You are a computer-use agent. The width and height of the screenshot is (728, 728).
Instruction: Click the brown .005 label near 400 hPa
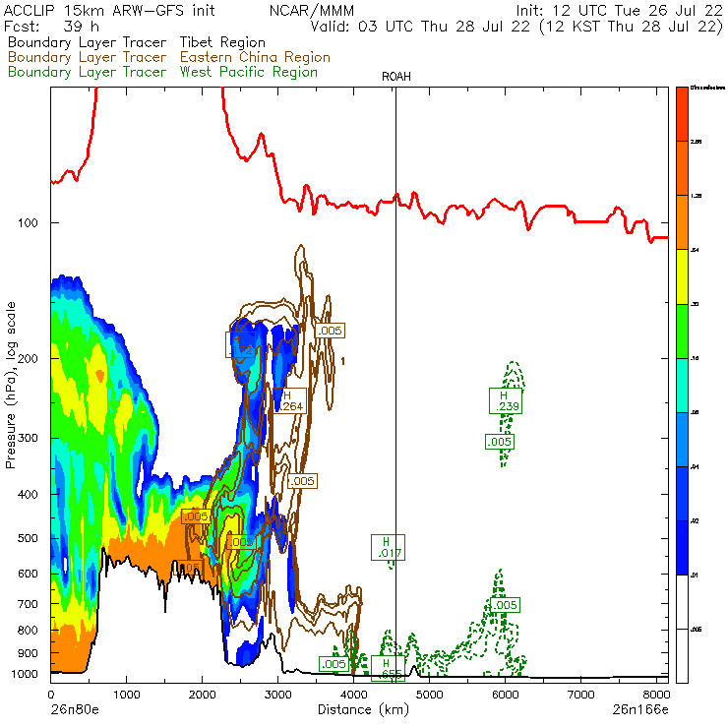302,481
